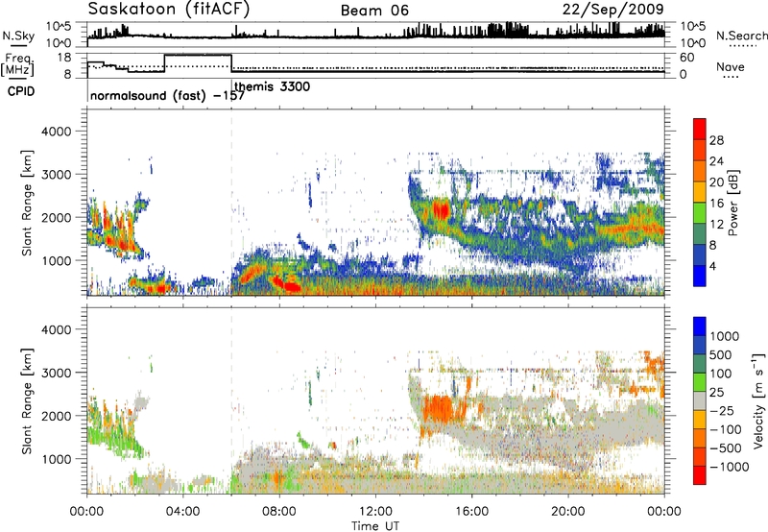Screen dimensions: 768x532
Task: Click the red swatch on Power colorbar
Action: (x=700, y=130)
